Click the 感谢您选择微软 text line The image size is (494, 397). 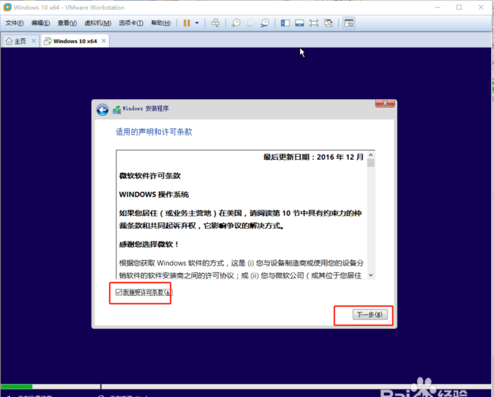tap(149, 244)
